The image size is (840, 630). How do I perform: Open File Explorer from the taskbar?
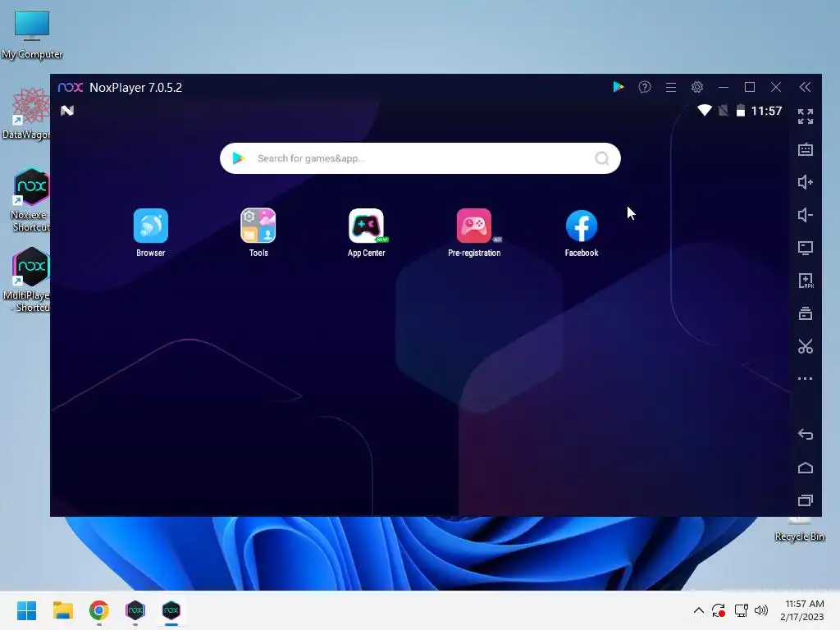point(62,610)
